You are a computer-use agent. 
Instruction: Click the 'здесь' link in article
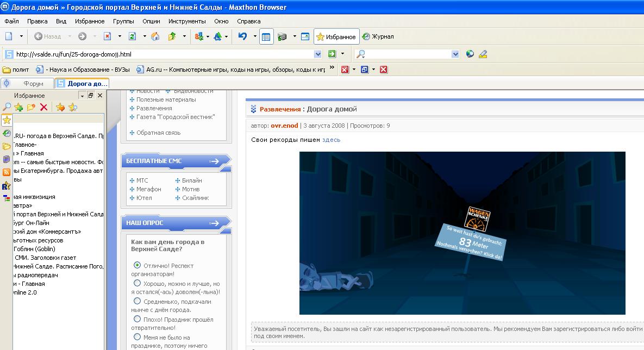(x=331, y=140)
